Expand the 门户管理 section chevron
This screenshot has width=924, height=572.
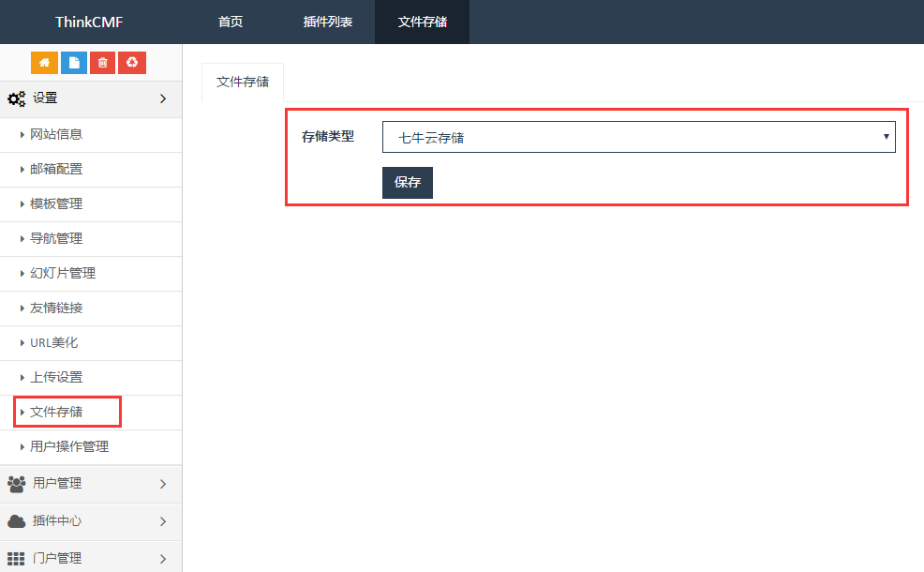(x=163, y=559)
